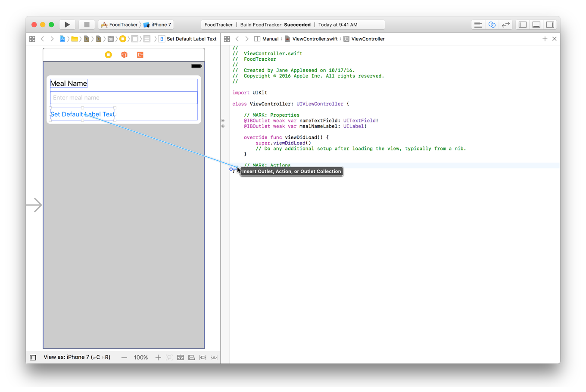Switch to the Assistant editor
586x392 pixels.
pos(492,25)
